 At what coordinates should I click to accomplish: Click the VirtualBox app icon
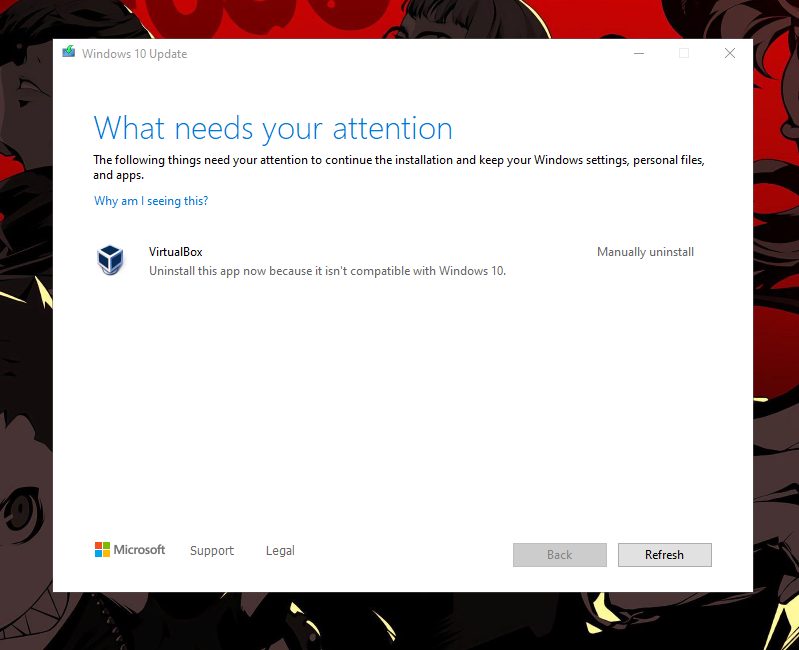point(110,260)
